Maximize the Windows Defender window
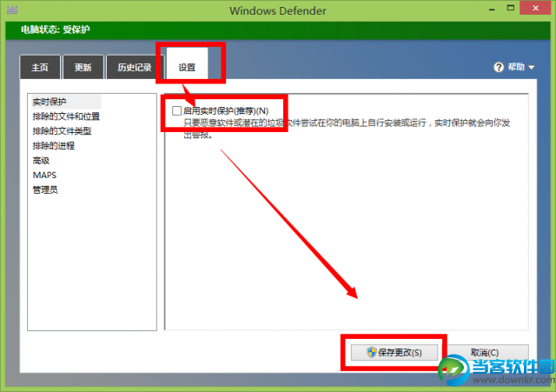Screen dimensions: 556x392 coord(511,8)
